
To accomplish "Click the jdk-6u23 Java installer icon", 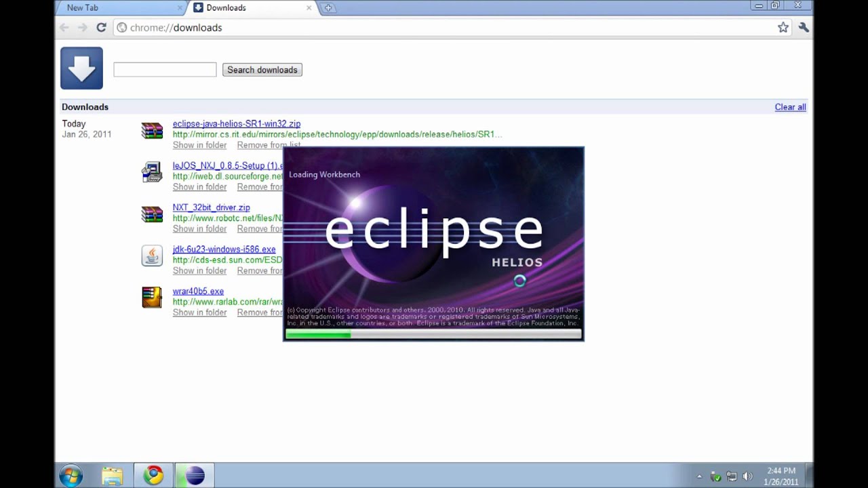I will tap(152, 256).
